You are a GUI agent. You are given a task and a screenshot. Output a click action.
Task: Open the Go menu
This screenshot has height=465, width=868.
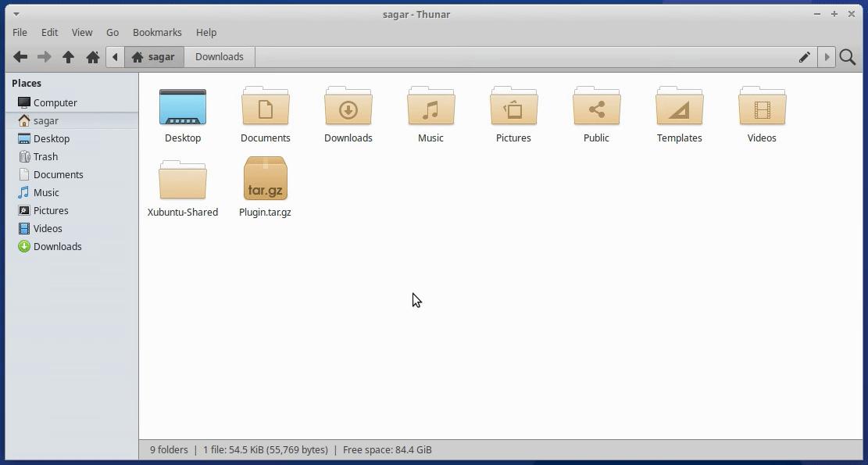[112, 32]
